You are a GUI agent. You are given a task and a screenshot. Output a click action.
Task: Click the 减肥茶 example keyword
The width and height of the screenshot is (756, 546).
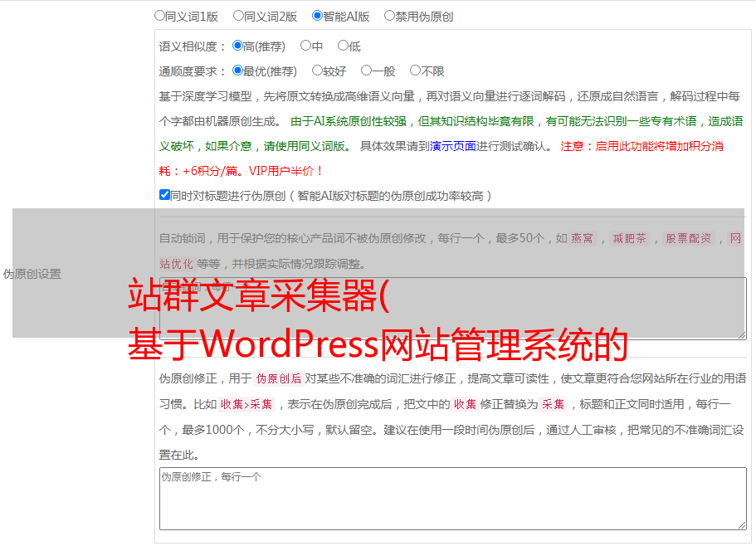click(629, 238)
